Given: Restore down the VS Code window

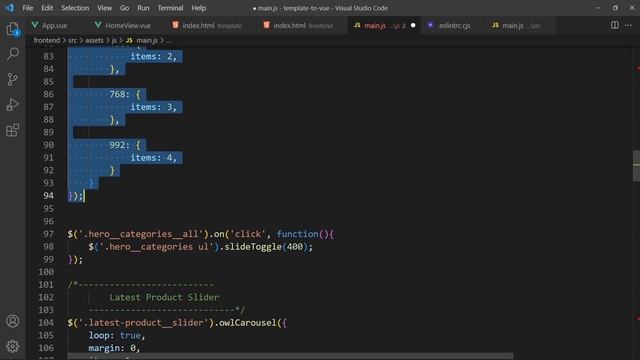Looking at the screenshot, I should pos(615,8).
